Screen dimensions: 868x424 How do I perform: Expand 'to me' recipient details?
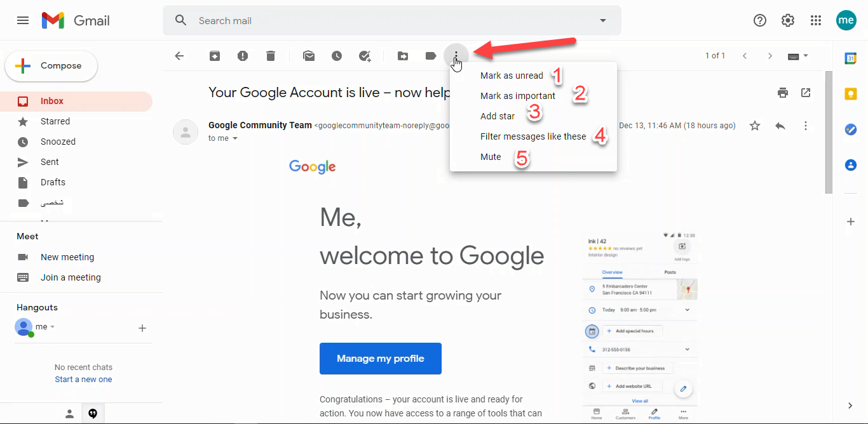click(235, 138)
